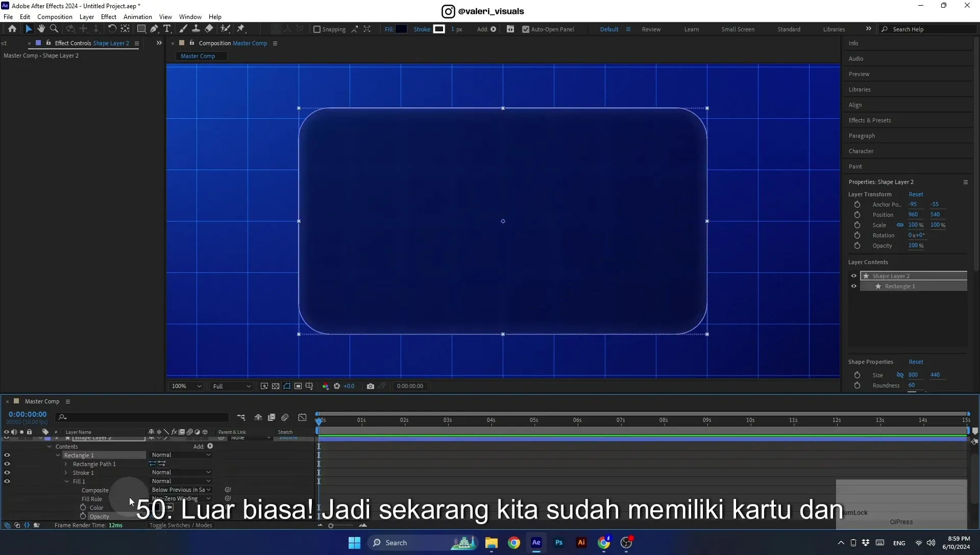Hide Rectangle Path 1 with eye toggle
Screen dimensions: 980x555
pos(7,464)
